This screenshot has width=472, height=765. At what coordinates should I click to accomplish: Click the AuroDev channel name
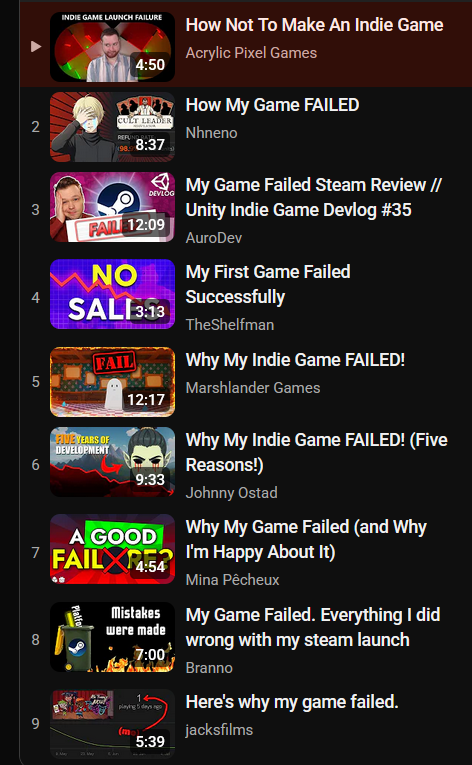(214, 238)
